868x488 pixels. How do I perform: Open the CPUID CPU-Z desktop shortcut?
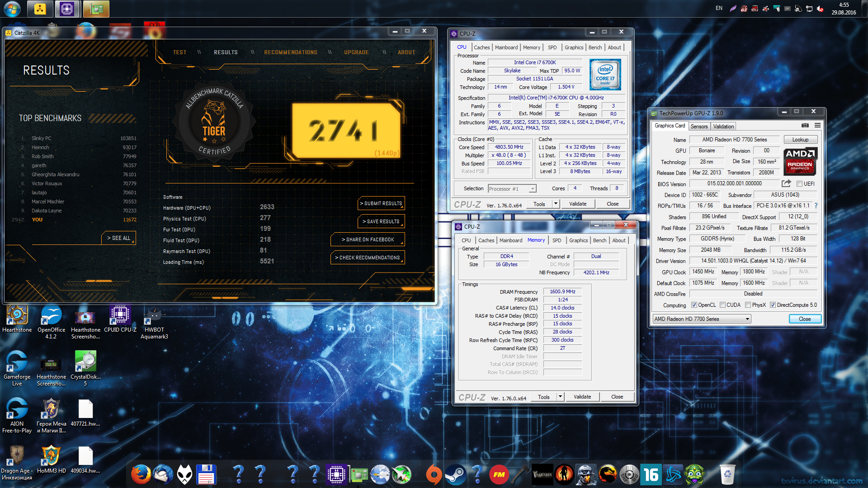pos(120,319)
